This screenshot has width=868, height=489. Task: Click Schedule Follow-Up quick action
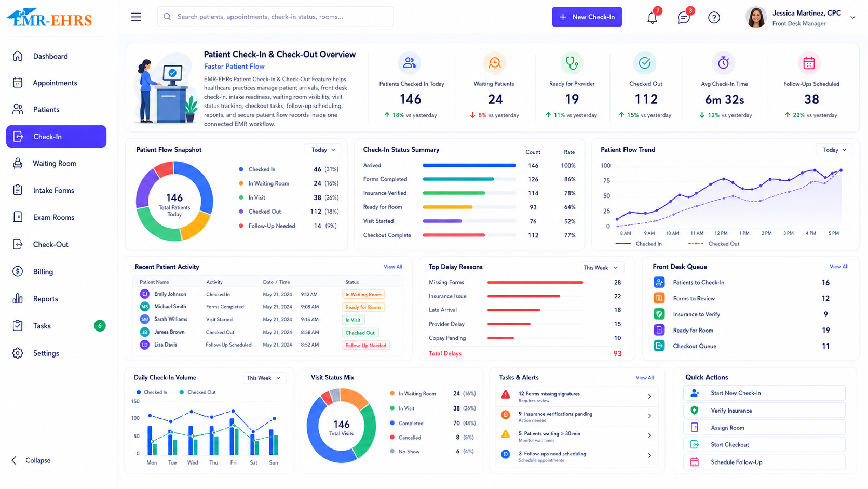pyautogui.click(x=764, y=462)
